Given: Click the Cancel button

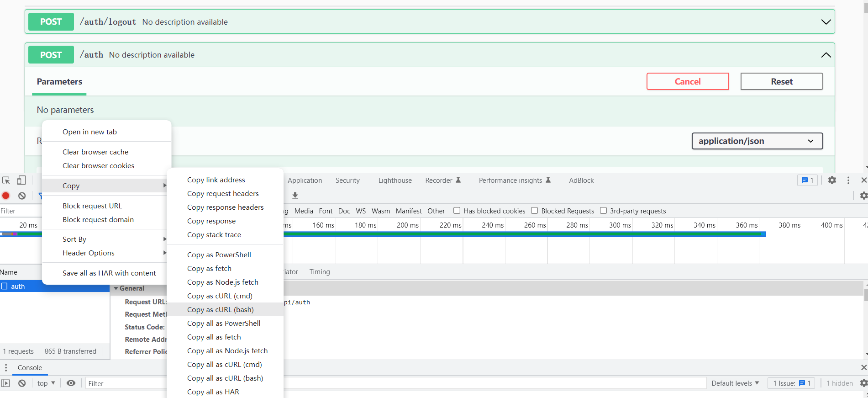Looking at the screenshot, I should [688, 81].
